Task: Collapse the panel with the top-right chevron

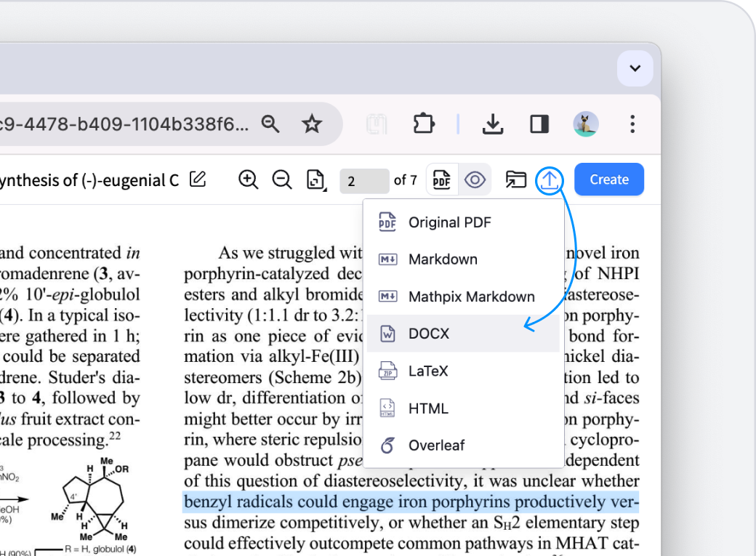Action: coord(635,68)
